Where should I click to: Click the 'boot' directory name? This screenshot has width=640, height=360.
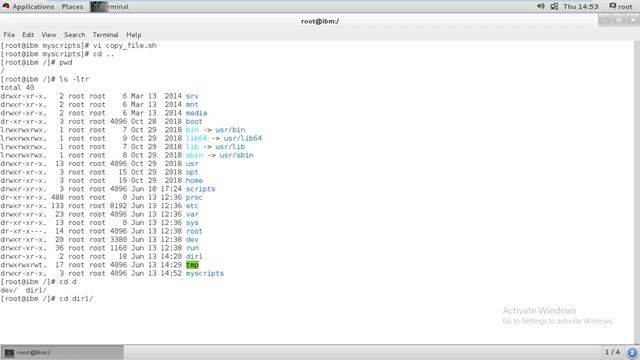point(194,122)
